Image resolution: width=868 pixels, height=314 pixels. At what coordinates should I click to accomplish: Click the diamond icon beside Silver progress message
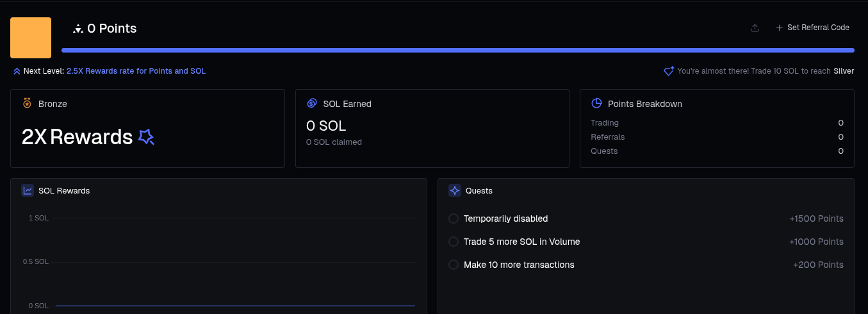[x=669, y=71]
